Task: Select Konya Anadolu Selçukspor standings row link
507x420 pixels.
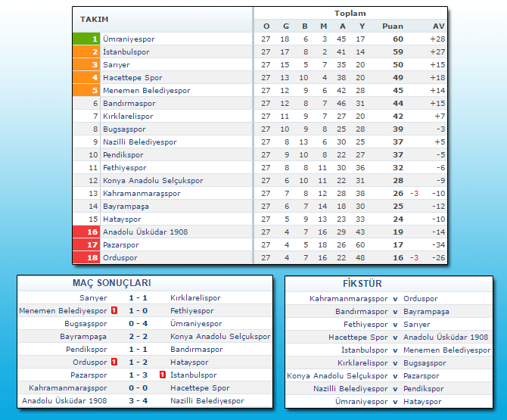Action: [x=153, y=180]
